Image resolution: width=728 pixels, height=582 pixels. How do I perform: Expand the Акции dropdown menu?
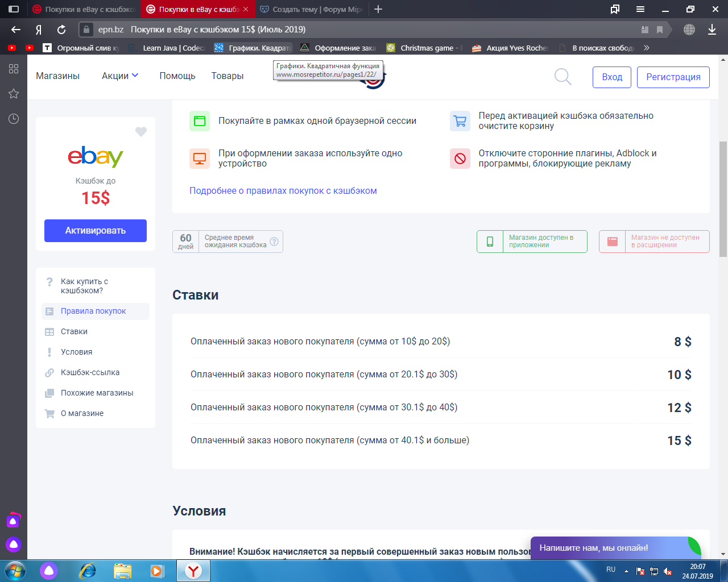click(x=120, y=76)
